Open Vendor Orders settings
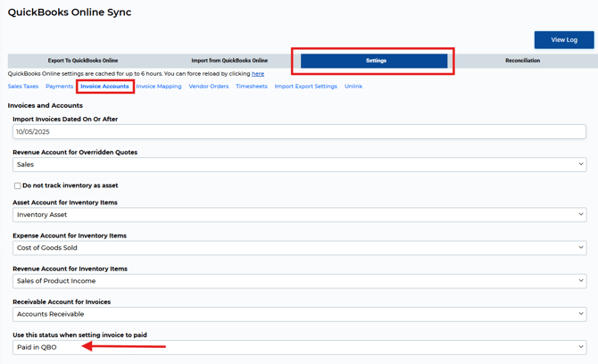This screenshot has width=598, height=364. (x=209, y=87)
